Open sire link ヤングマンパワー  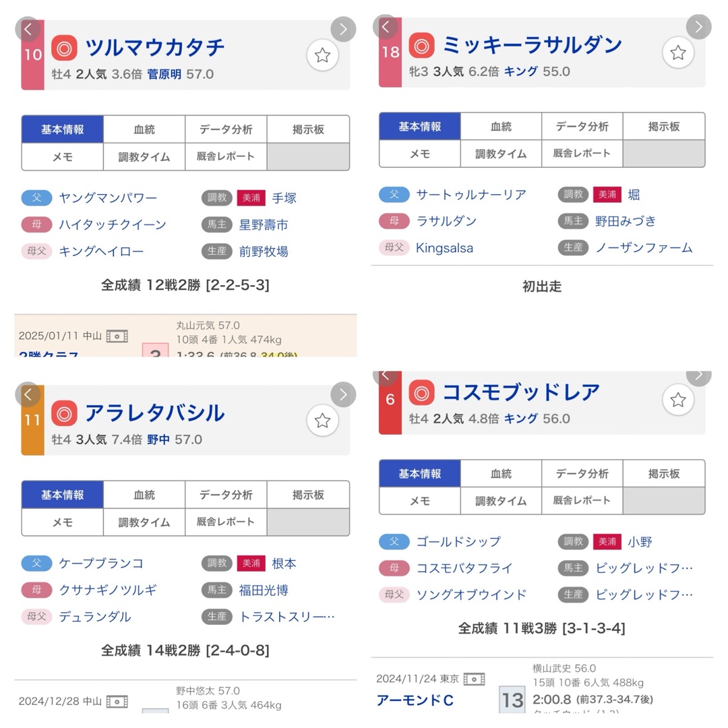108,198
